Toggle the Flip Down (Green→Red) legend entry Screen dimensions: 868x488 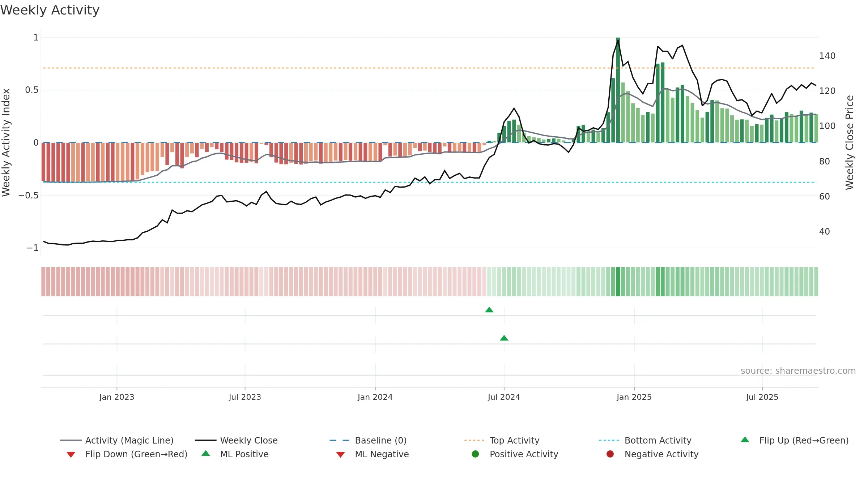tap(127, 454)
